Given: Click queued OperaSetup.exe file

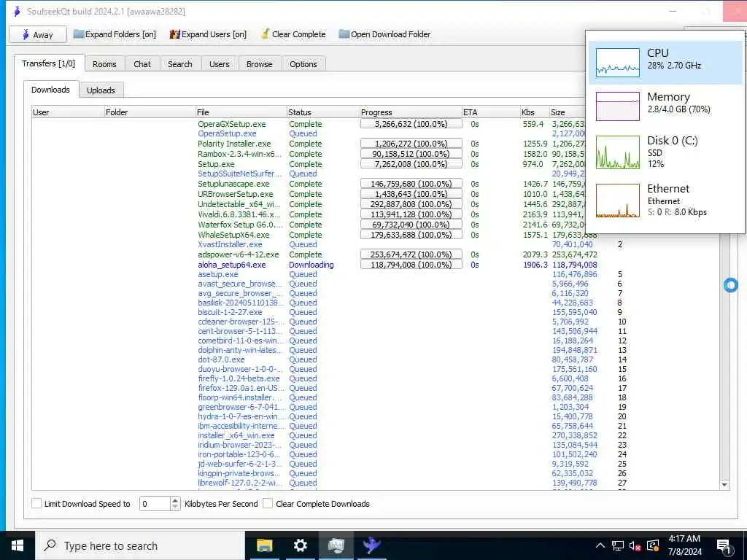Looking at the screenshot, I should 227,134.
